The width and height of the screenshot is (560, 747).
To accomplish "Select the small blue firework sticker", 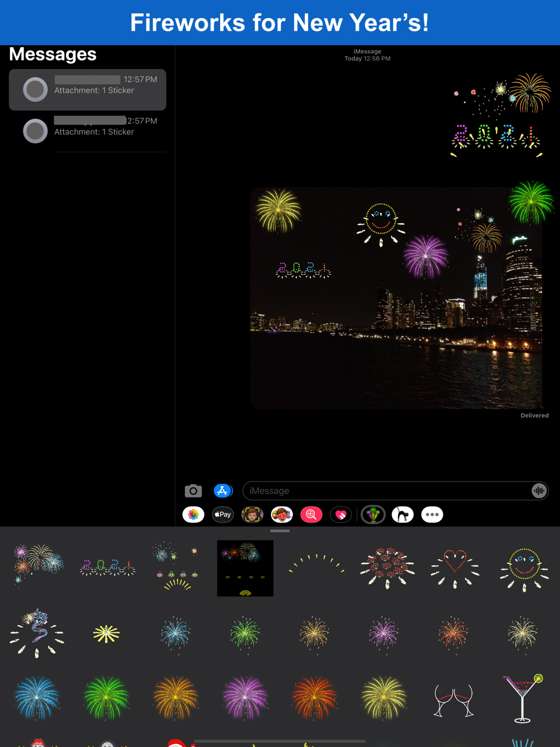I will tap(176, 634).
